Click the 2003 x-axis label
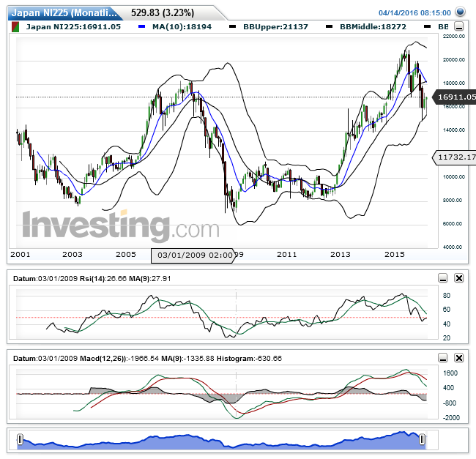This screenshot has width=476, height=459. point(72,255)
